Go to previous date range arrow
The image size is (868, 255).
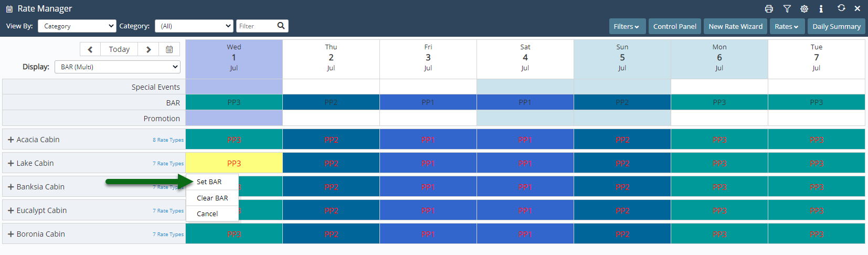pyautogui.click(x=90, y=49)
